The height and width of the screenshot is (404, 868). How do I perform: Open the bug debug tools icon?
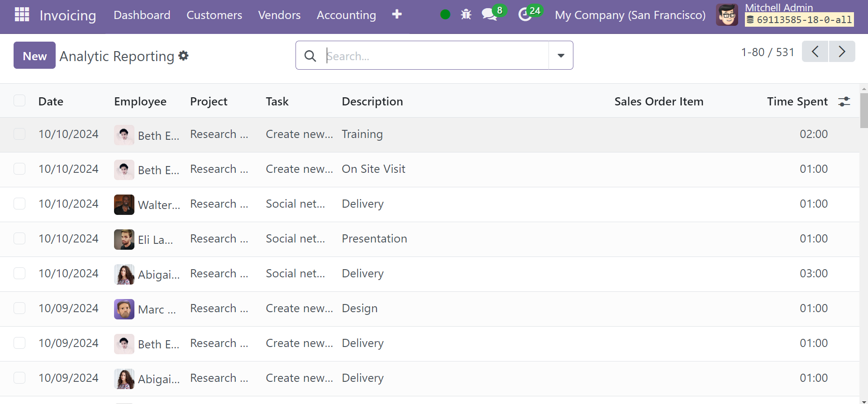coord(466,14)
